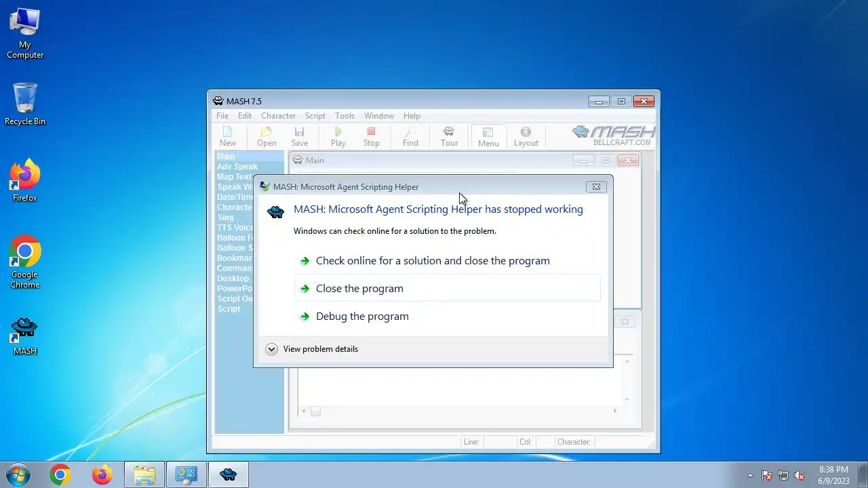Launch the Tour toolbar icon
The height and width of the screenshot is (488, 868).
[449, 136]
